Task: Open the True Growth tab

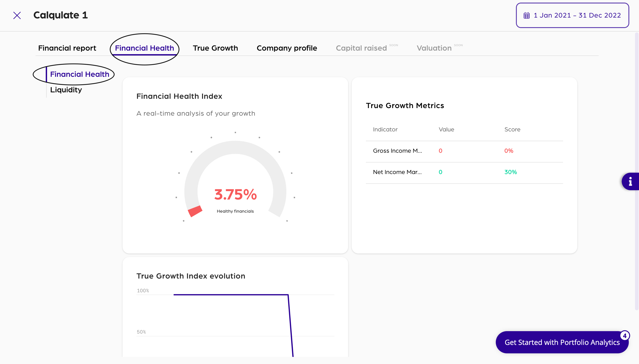Action: (215, 48)
